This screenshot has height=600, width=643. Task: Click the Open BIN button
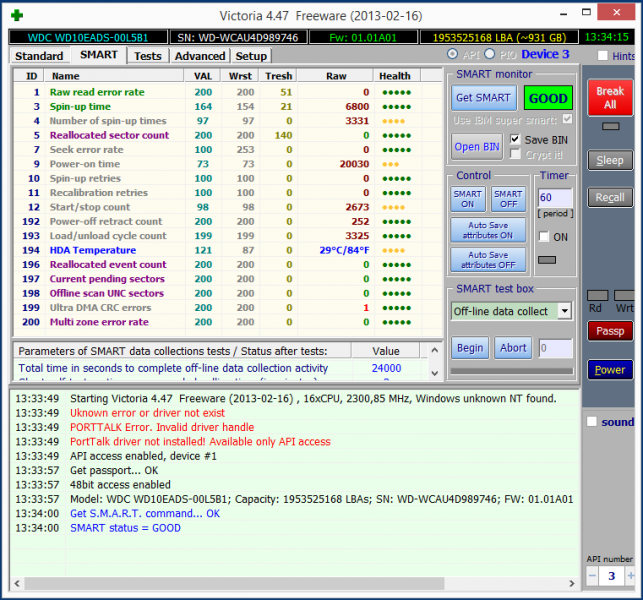pyautogui.click(x=477, y=146)
